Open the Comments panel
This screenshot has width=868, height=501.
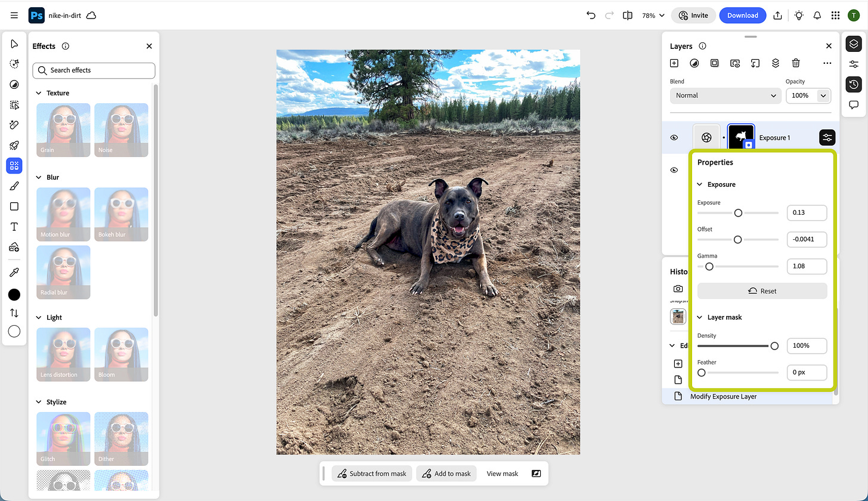tap(854, 104)
